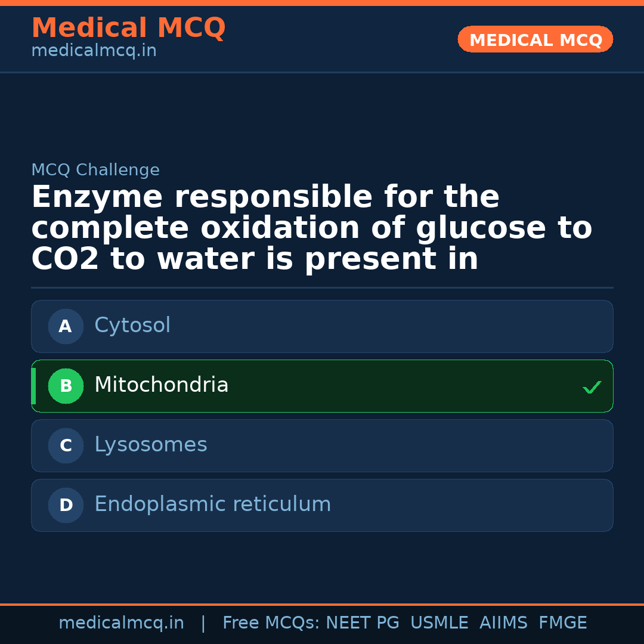Select the letter C circle icon
The image size is (644, 644).
(x=66, y=446)
